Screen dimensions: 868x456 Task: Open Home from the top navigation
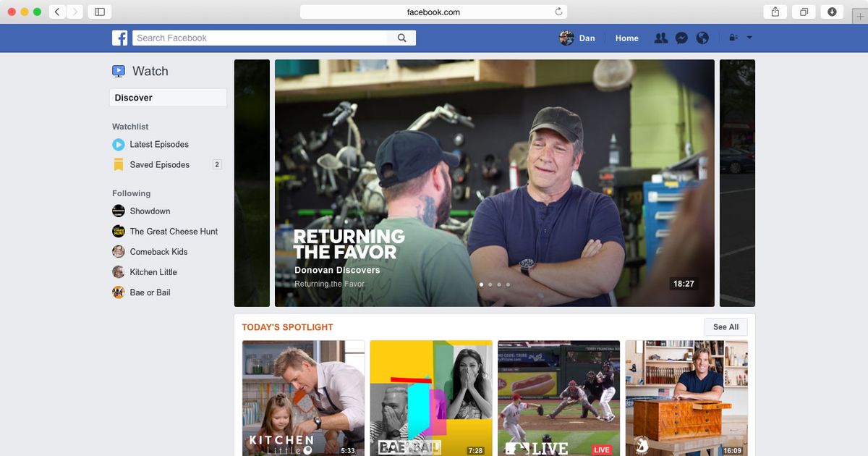point(626,38)
